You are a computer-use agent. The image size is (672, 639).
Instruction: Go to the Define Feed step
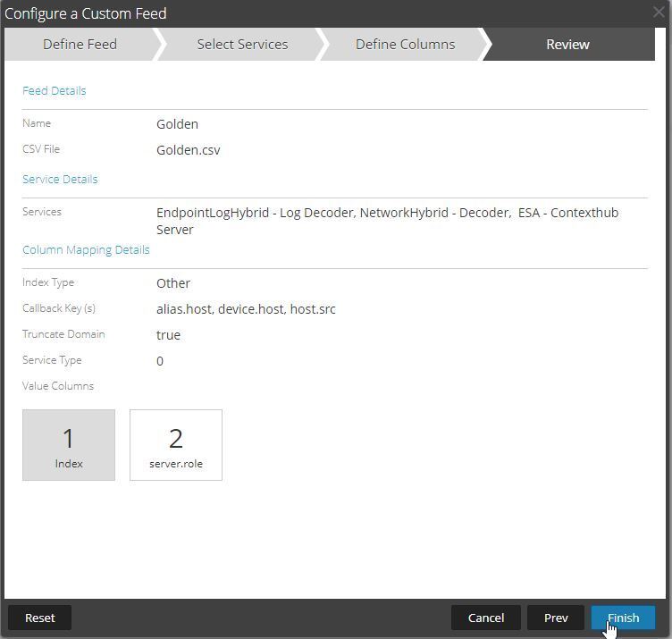pyautogui.click(x=80, y=44)
